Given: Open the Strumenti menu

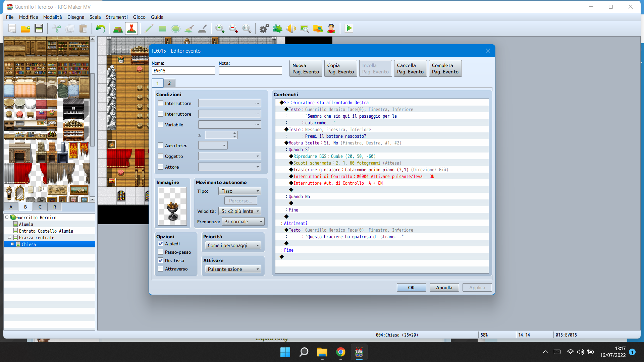Looking at the screenshot, I should pos(116,17).
